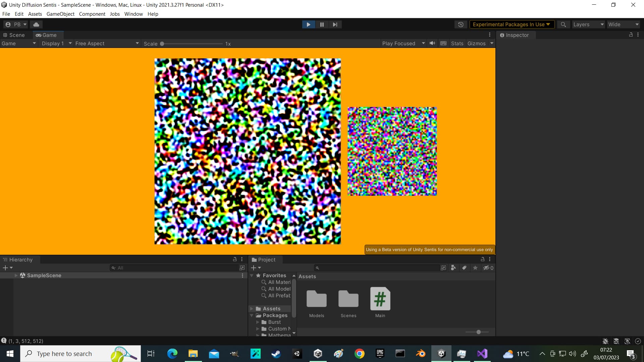The height and width of the screenshot is (362, 644).
Task: Click the filter by Type icon in Project panel
Action: pos(453,268)
